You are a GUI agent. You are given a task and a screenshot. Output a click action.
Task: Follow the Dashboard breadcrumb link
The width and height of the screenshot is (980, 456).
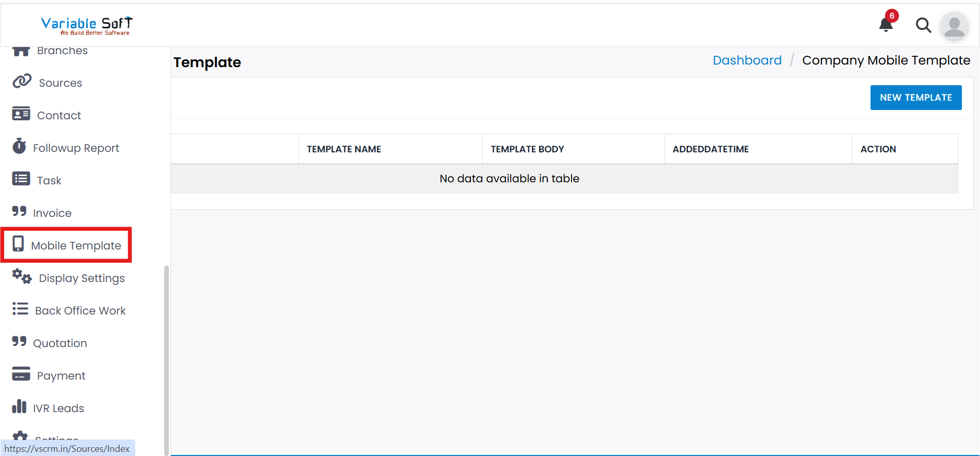click(747, 60)
